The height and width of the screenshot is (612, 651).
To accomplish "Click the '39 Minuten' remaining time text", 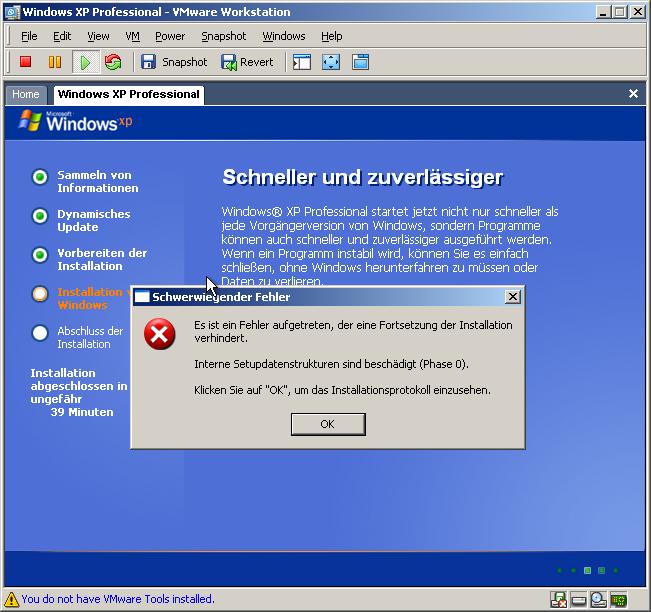I will [82, 412].
